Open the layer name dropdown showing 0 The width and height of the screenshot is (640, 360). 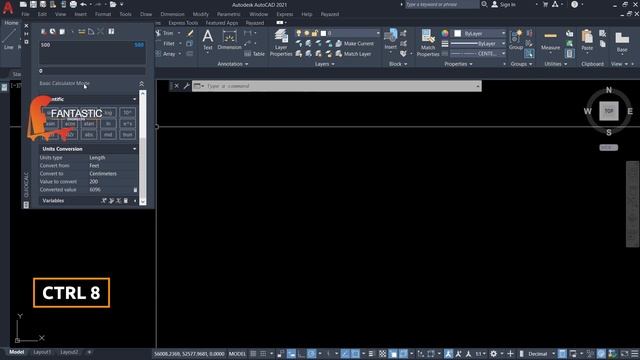[x=350, y=33]
